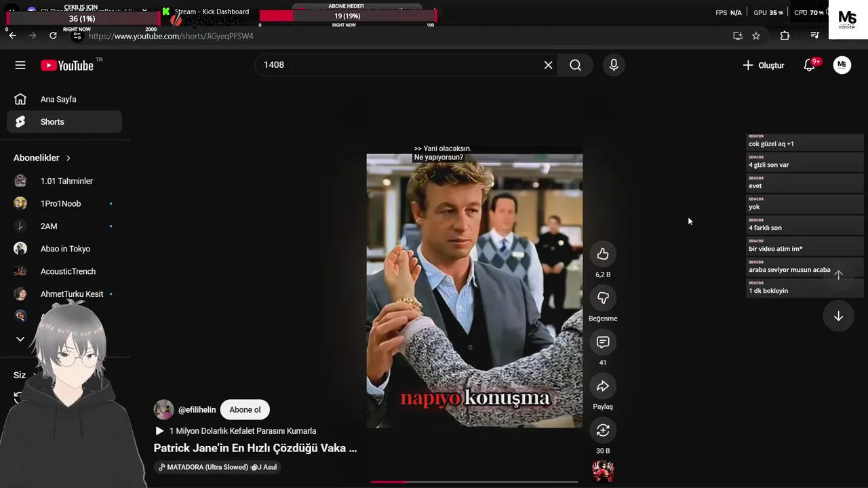Screen dimensions: 868x488
Task: Open the @efilihelin channel link
Action: (x=197, y=409)
